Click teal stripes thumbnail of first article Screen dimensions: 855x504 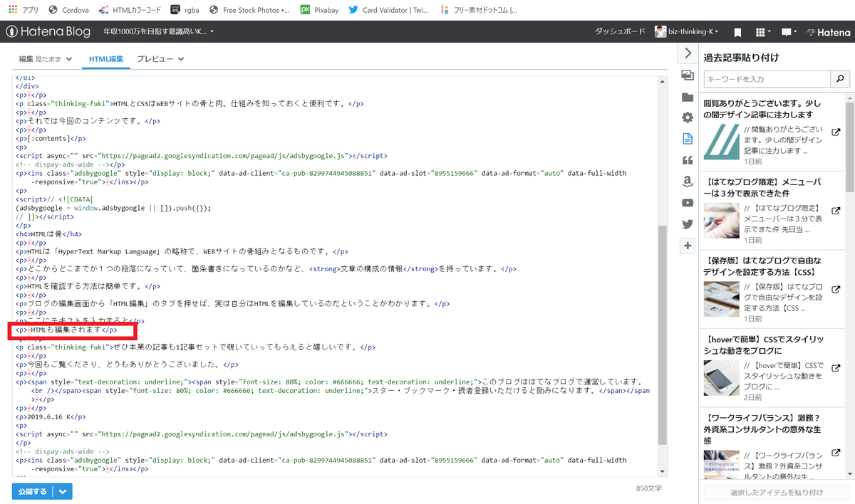tap(721, 142)
